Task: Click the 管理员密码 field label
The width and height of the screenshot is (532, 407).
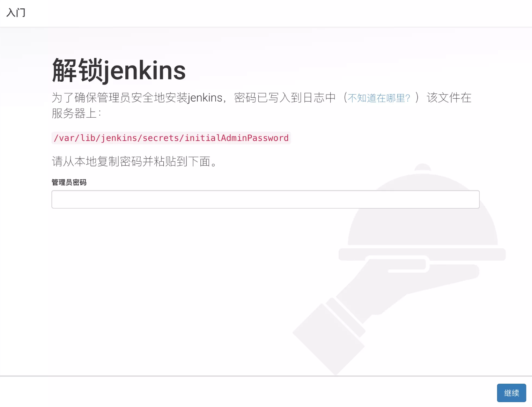Action: pos(69,182)
